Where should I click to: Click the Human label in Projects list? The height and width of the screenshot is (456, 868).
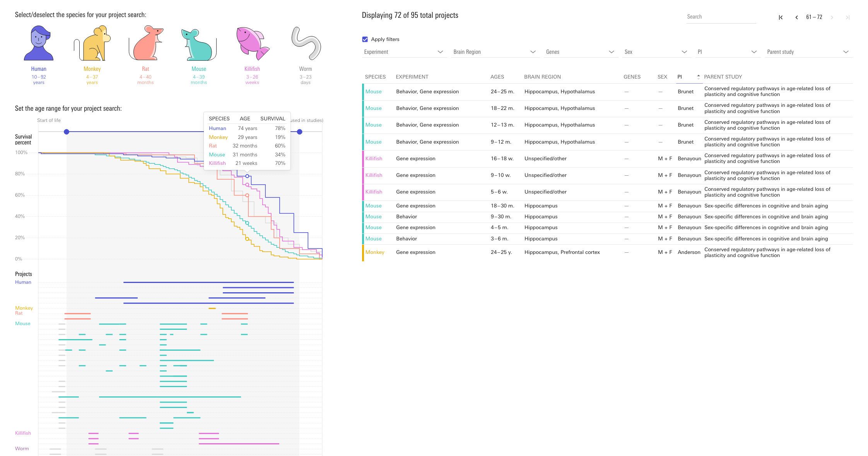(23, 282)
